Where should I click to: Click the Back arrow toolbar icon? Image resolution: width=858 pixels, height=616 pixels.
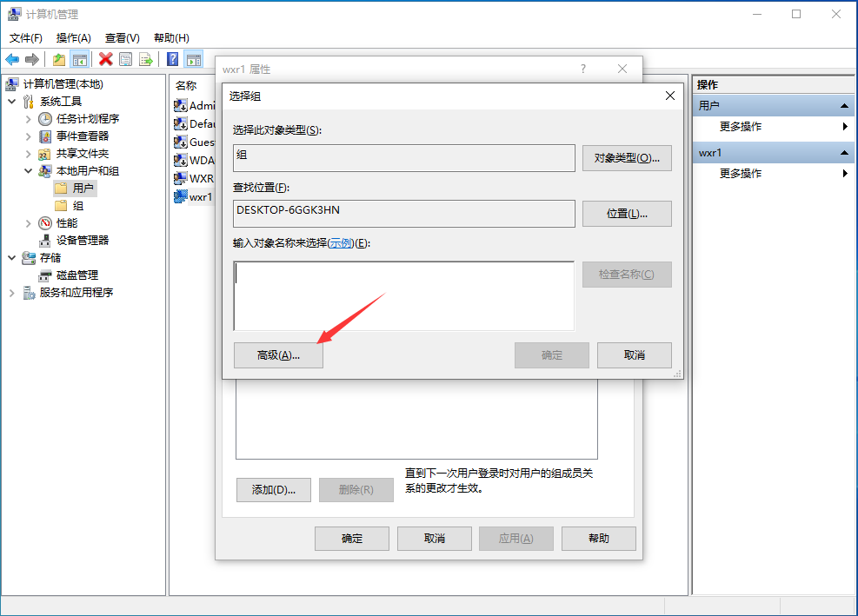[12, 59]
